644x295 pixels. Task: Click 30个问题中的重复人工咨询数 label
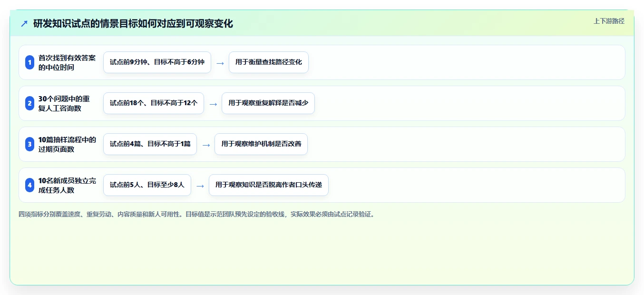pyautogui.click(x=64, y=103)
